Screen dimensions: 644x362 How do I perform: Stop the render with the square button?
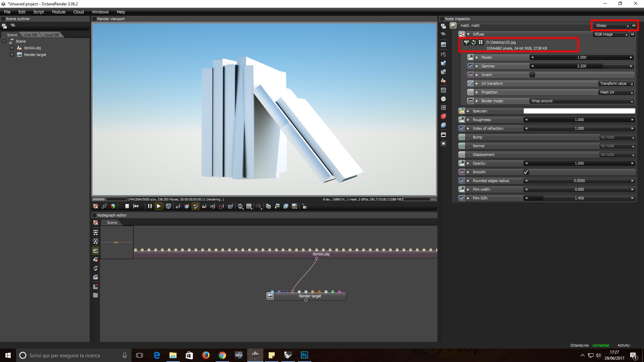tap(127, 206)
